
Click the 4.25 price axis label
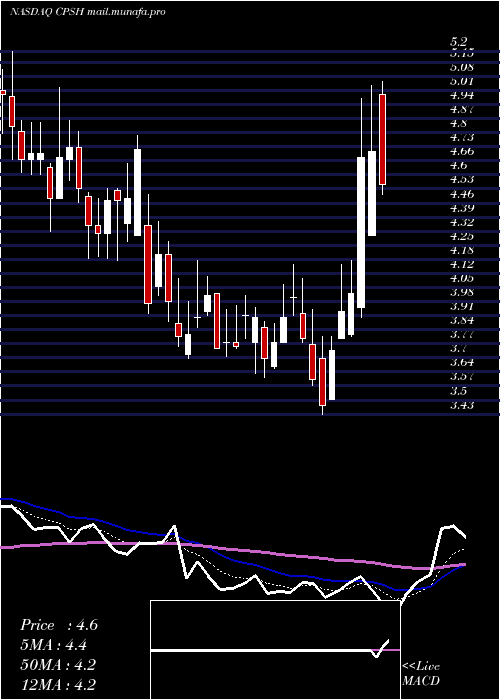click(462, 236)
